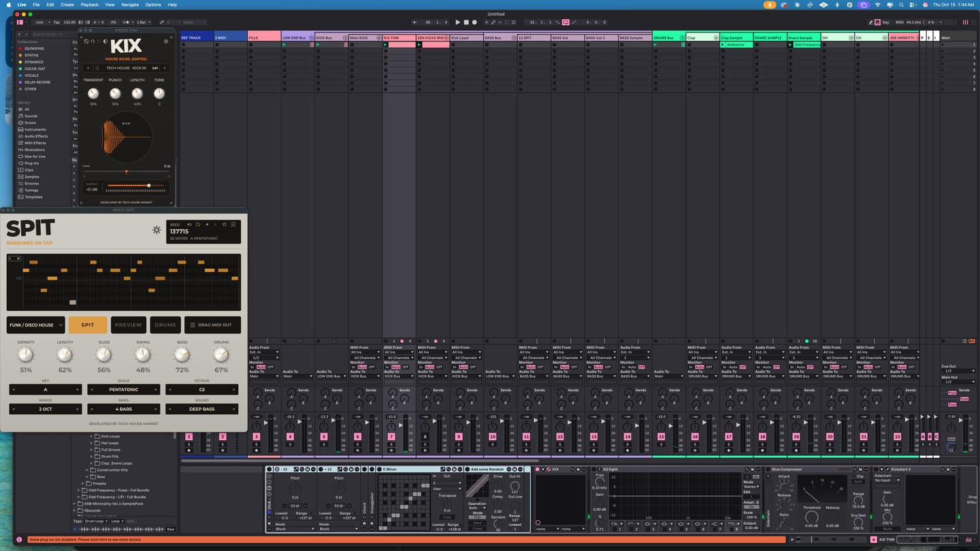Click KIX plugin settings gear icon
The width and height of the screenshot is (980, 551).
click(166, 41)
